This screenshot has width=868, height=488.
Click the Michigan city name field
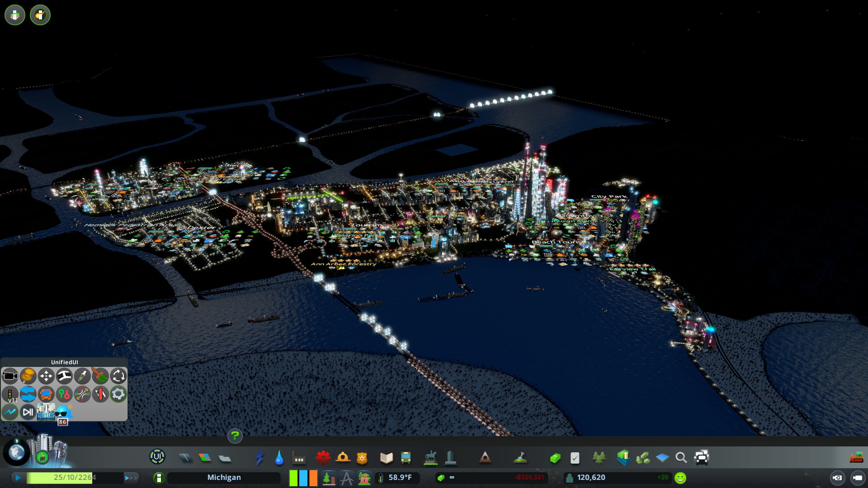pos(224,478)
